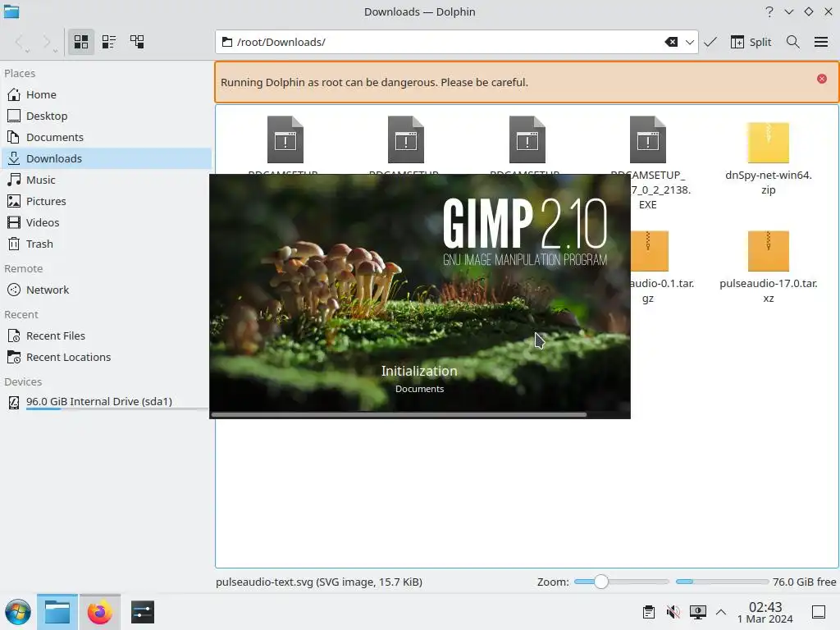840x630 pixels.
Task: Open Network under Remote
Action: 106,290
